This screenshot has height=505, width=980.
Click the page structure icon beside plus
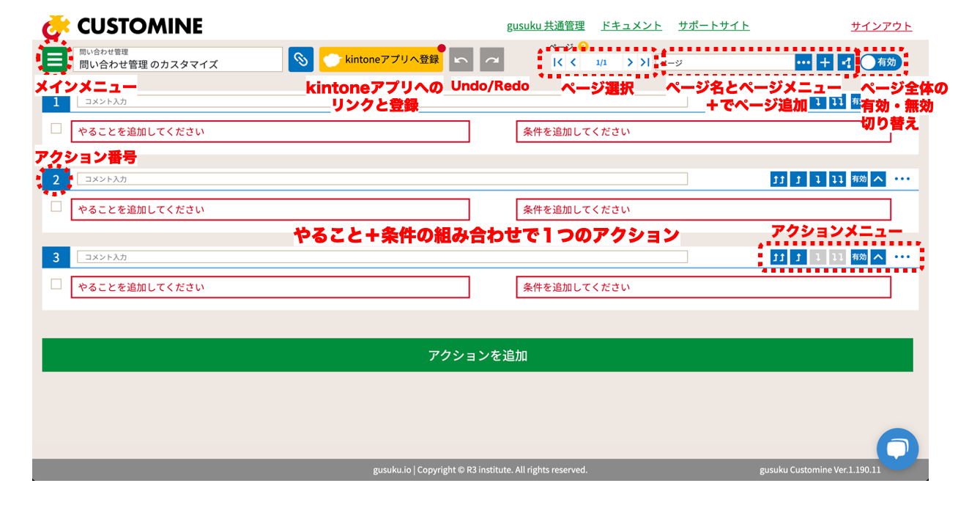tap(846, 62)
